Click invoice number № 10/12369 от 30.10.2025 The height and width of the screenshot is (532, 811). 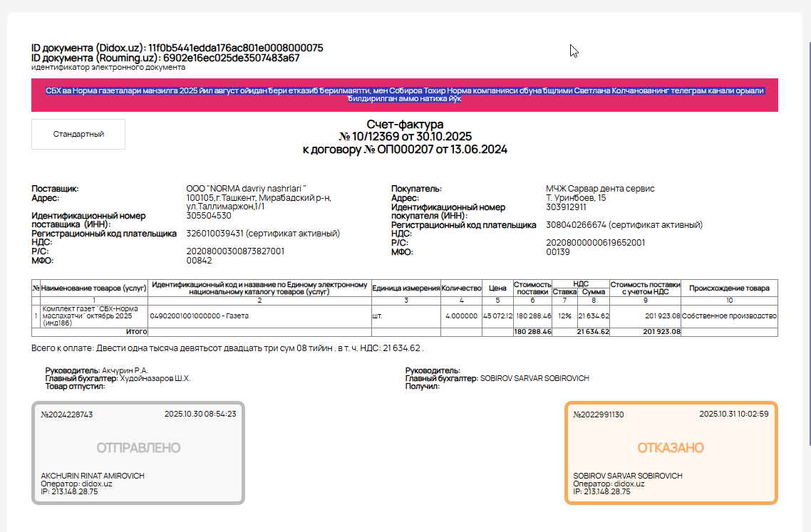click(405, 137)
